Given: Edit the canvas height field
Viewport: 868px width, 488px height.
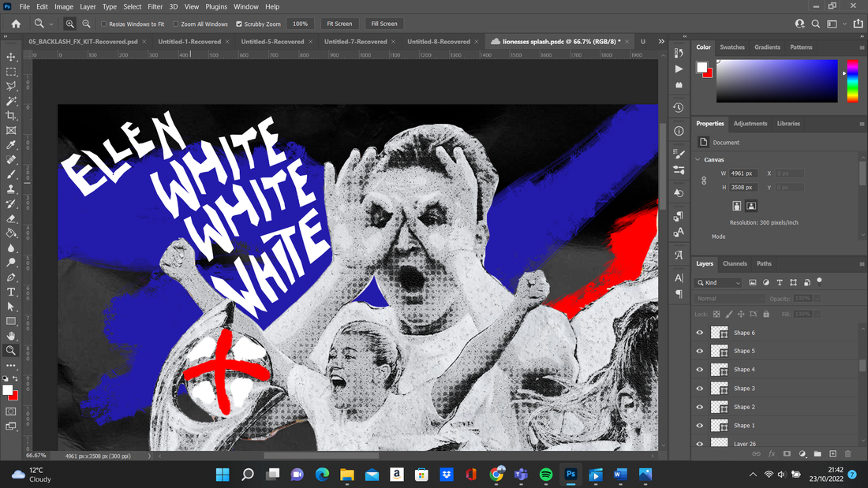Looking at the screenshot, I should point(743,188).
